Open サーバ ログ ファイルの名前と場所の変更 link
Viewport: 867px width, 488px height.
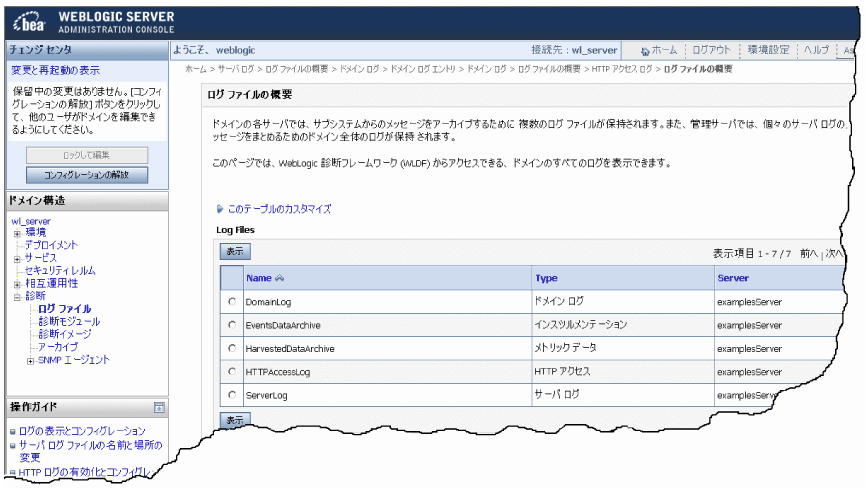[x=91, y=451]
